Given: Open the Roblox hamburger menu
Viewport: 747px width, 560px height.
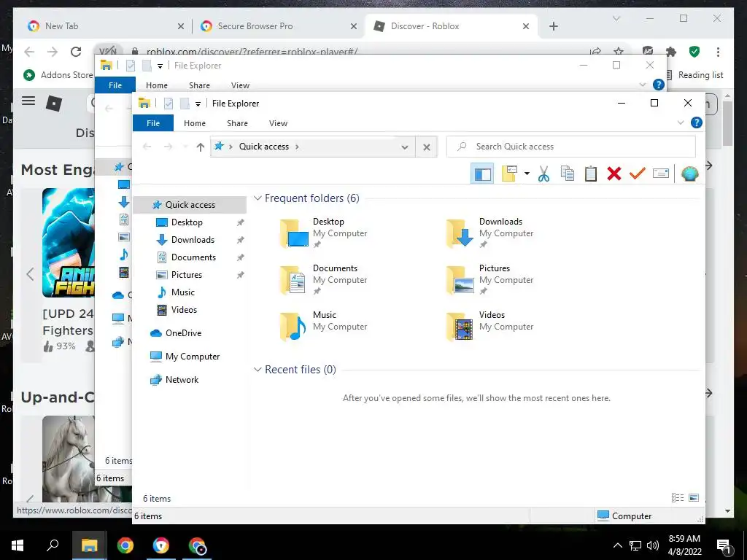Looking at the screenshot, I should [28, 101].
